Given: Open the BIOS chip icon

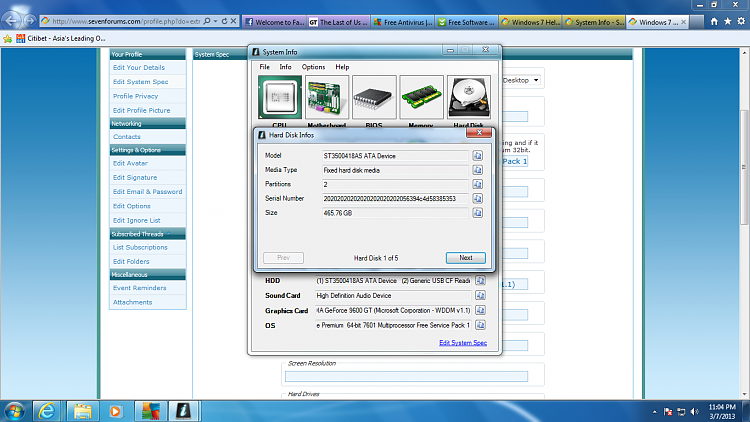Looking at the screenshot, I should tap(374, 97).
